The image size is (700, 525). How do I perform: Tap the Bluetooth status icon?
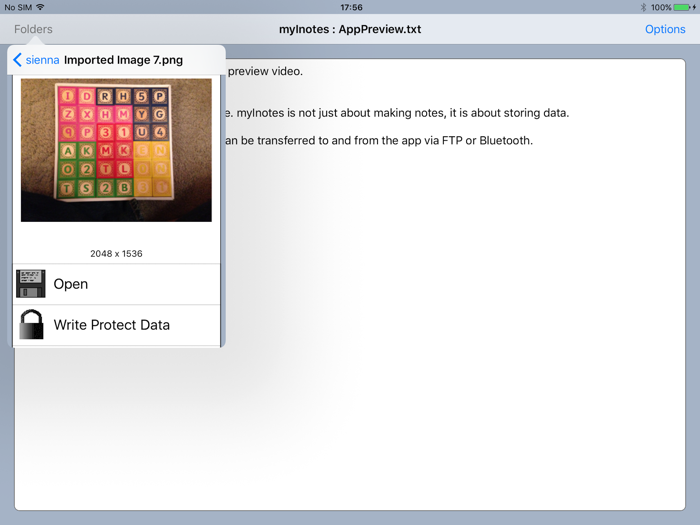643,7
